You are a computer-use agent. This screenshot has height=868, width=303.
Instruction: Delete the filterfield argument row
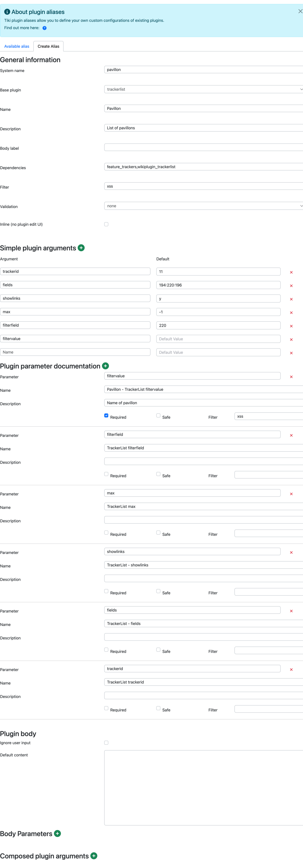[x=291, y=326]
